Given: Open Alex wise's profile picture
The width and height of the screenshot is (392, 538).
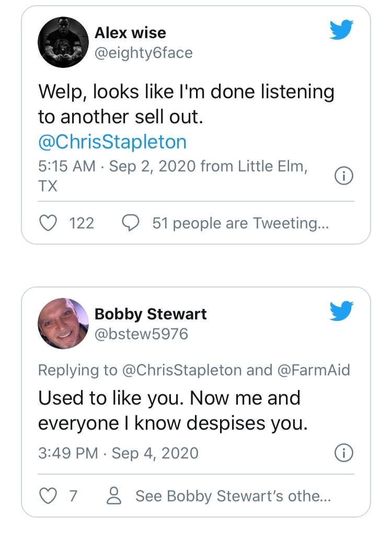Looking at the screenshot, I should coord(63,42).
